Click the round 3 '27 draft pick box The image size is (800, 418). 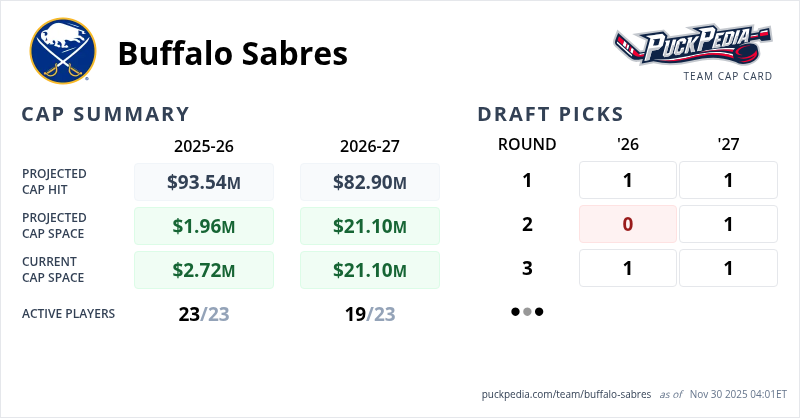(x=728, y=268)
